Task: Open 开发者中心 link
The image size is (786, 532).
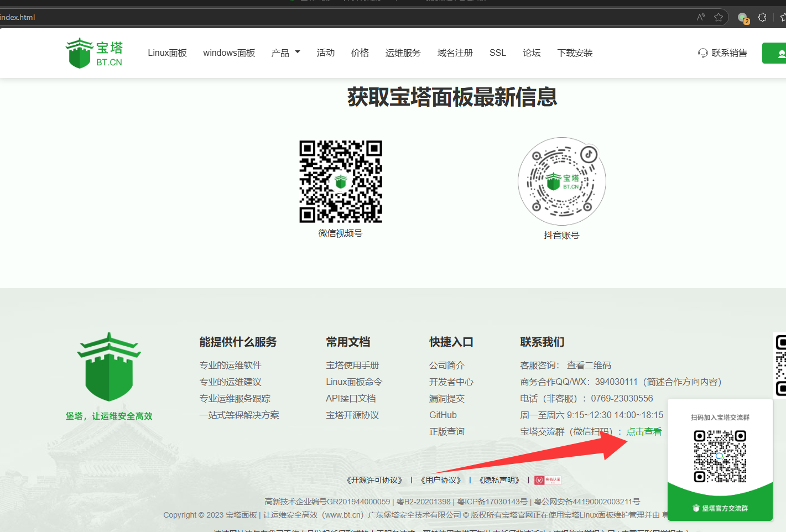Action: pyautogui.click(x=451, y=382)
